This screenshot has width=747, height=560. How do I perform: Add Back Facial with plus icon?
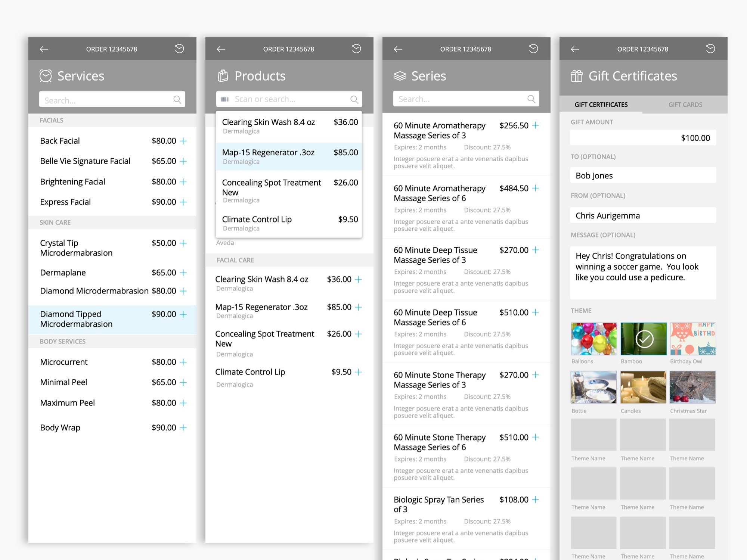tap(183, 141)
